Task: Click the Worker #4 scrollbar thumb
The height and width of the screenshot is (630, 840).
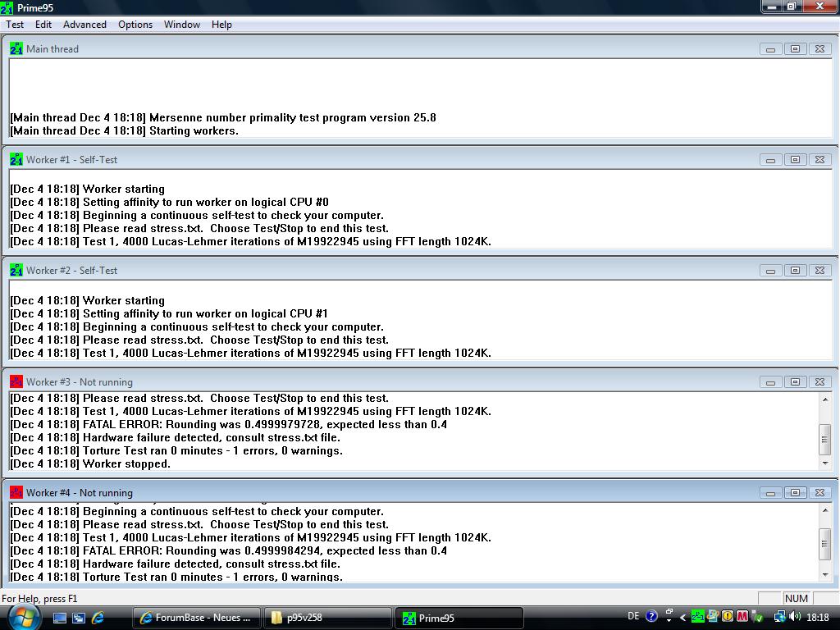Action: tap(825, 544)
